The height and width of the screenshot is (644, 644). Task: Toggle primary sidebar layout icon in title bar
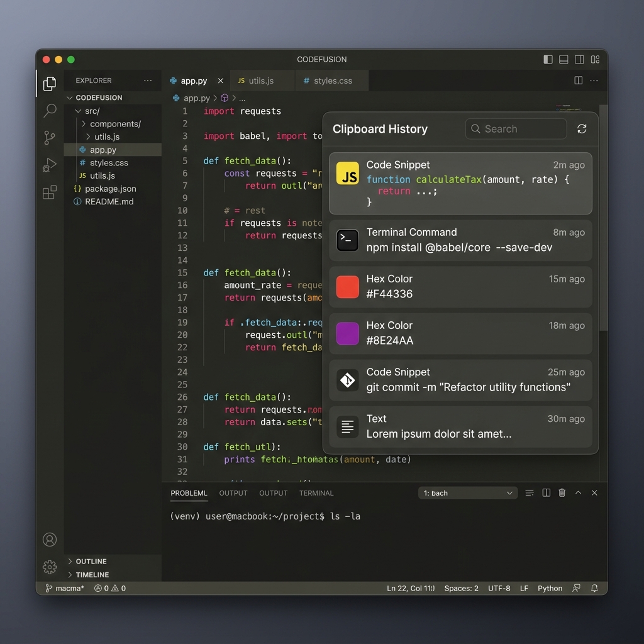tap(548, 60)
